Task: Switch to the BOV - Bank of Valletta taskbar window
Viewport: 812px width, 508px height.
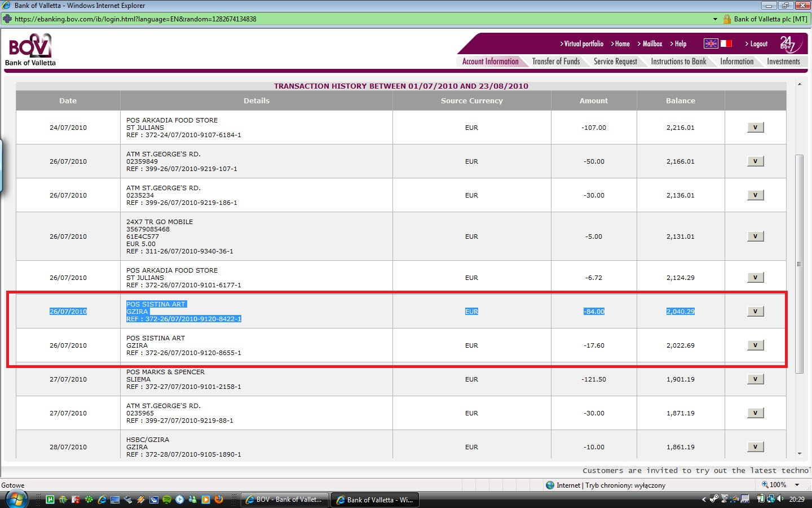Action: coord(285,500)
